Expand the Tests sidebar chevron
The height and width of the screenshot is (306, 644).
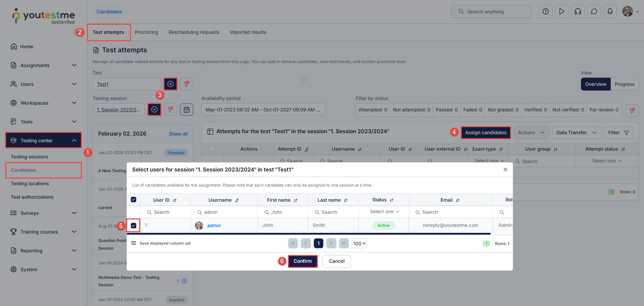click(x=74, y=122)
